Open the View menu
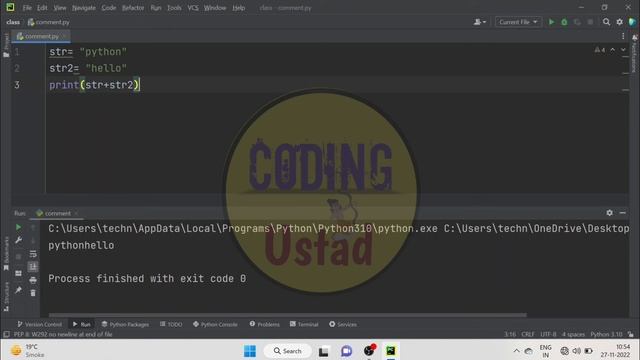This screenshot has height=360, width=640. [x=60, y=8]
